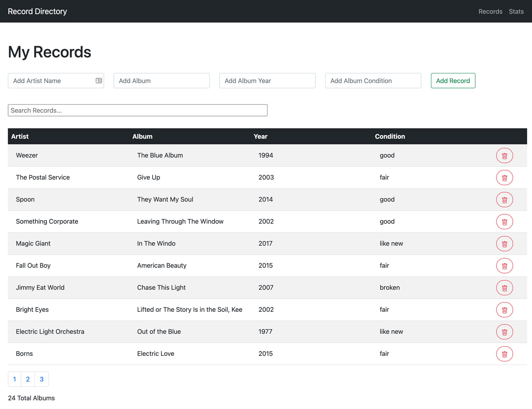532x409 pixels.
Task: Delete Something Corporate row using trash icon
Action: 504,222
